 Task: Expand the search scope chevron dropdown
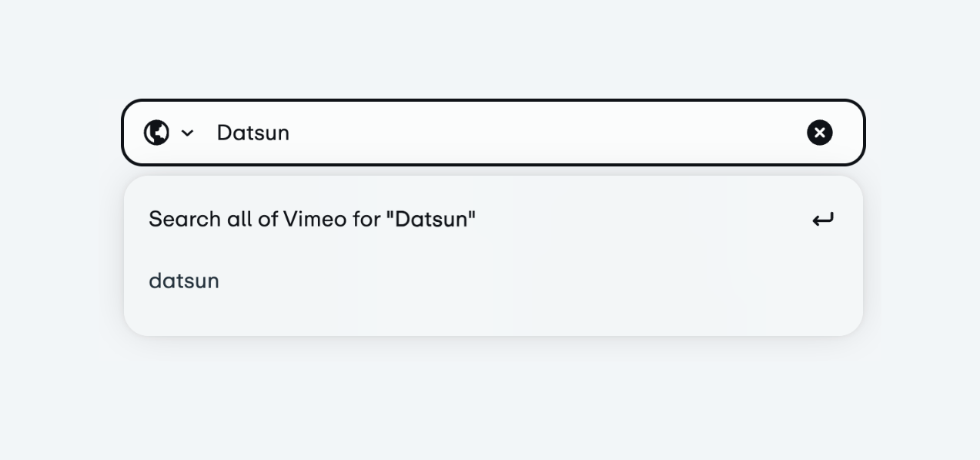coord(187,133)
